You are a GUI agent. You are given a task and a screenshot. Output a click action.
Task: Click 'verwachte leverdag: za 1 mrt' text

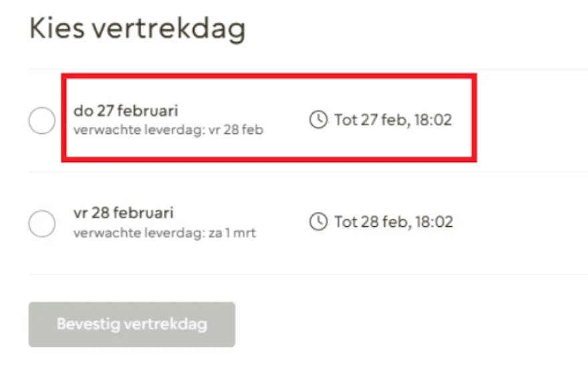pos(164,233)
